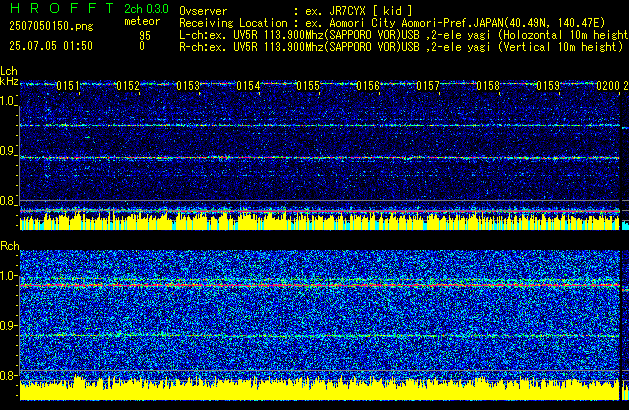Viewport: 629px width, 410px height.
Task: Click the 0152 time marker
Action: pyautogui.click(x=128, y=86)
